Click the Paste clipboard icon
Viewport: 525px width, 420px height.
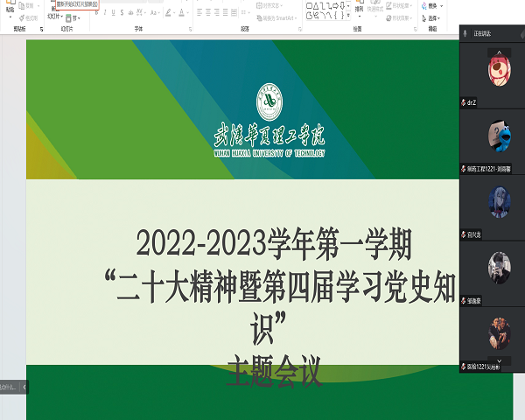point(10,3)
